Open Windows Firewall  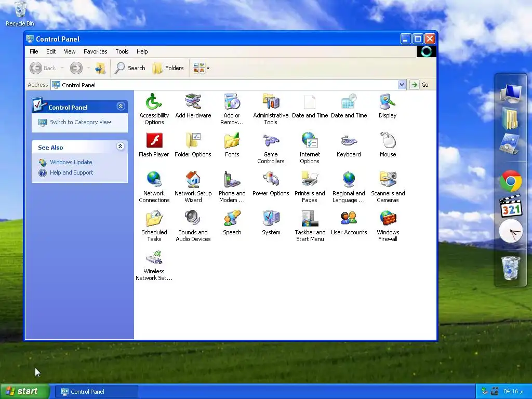pos(388,225)
